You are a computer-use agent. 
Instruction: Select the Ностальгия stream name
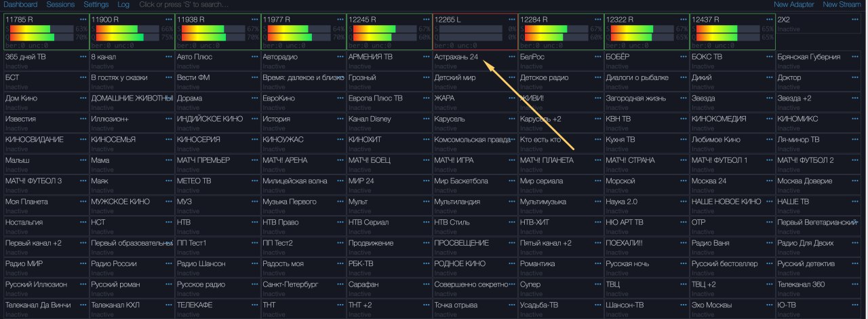pos(24,223)
